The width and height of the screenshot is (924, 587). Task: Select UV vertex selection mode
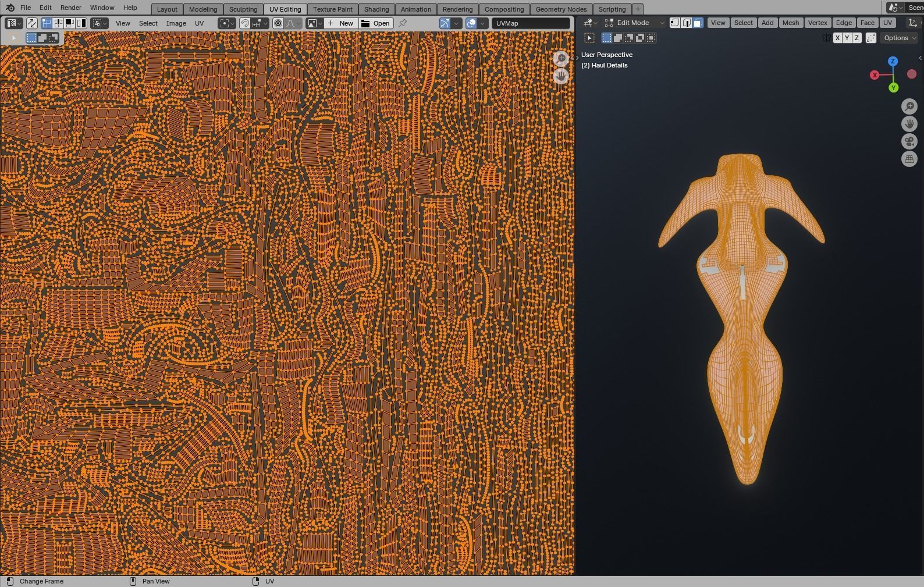click(47, 23)
